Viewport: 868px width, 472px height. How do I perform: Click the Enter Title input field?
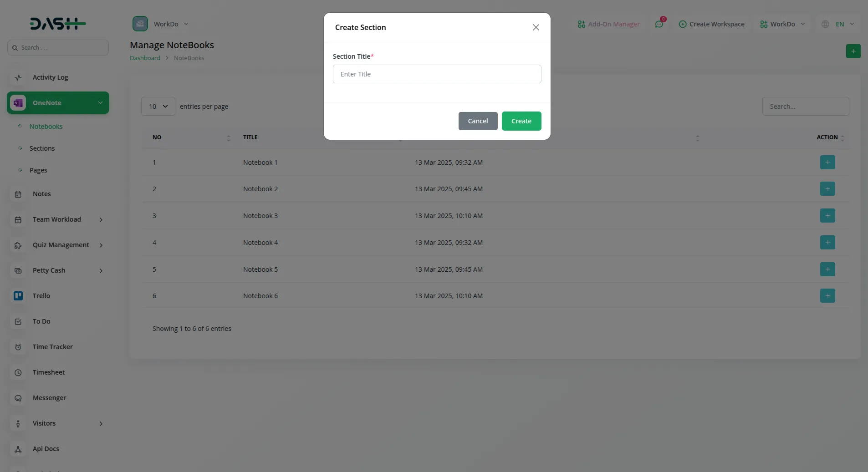pyautogui.click(x=436, y=74)
